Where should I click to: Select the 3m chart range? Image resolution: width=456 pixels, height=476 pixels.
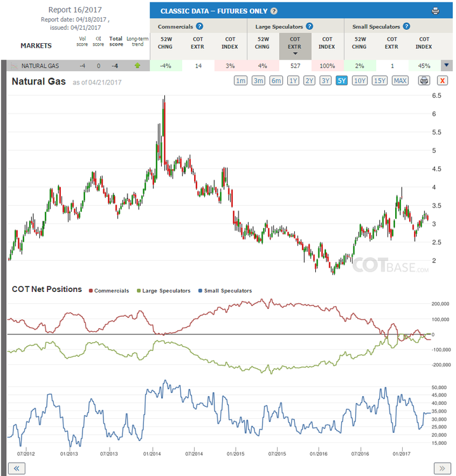[x=258, y=81]
